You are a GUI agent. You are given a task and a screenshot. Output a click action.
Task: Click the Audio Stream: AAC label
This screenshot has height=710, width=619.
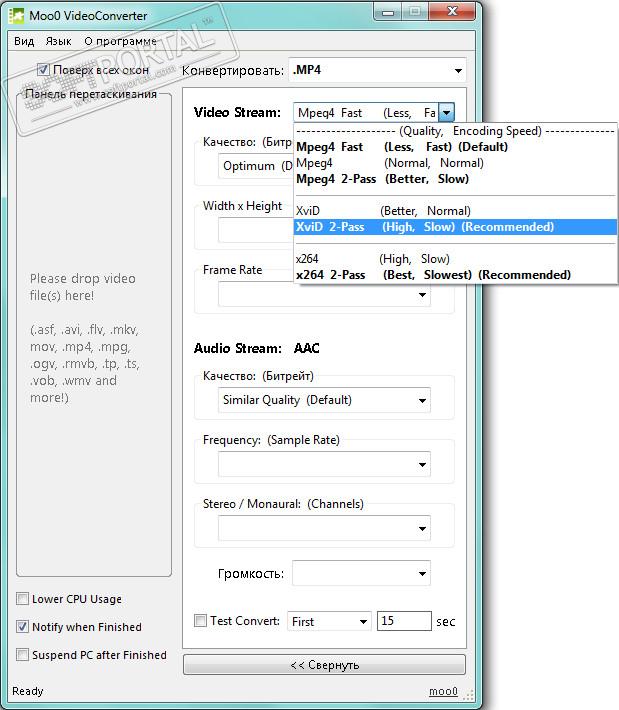pyautogui.click(x=256, y=348)
